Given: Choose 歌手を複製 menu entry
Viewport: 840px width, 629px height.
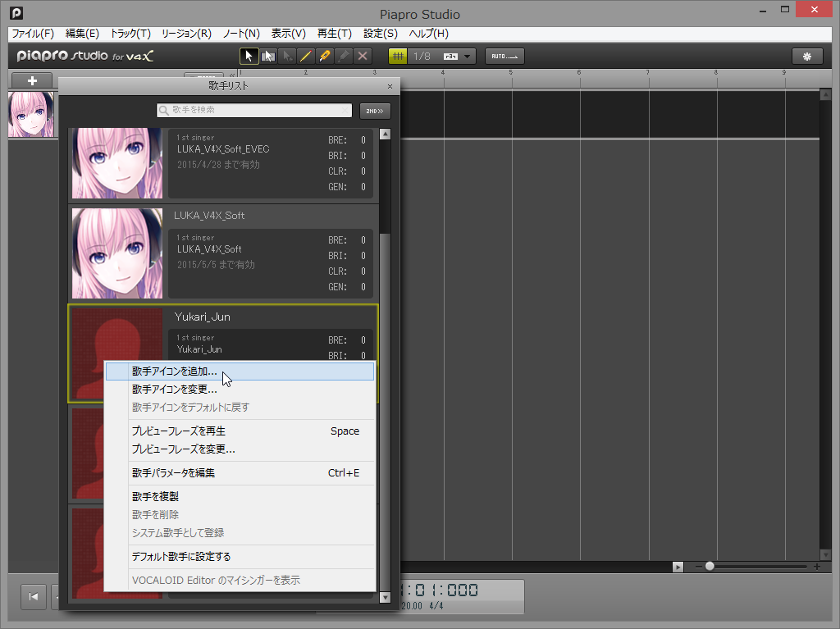Looking at the screenshot, I should point(240,497).
